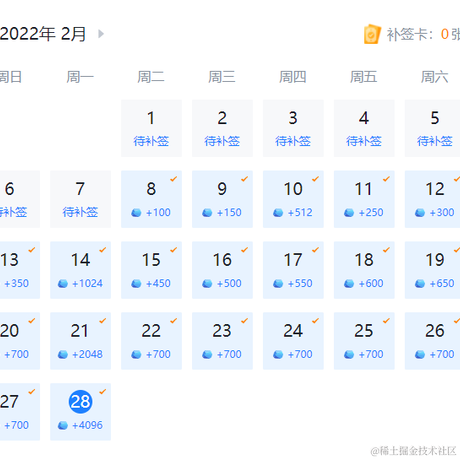460x460 pixels.
Task: Click the ore icon on day 25
Action: coord(349,355)
